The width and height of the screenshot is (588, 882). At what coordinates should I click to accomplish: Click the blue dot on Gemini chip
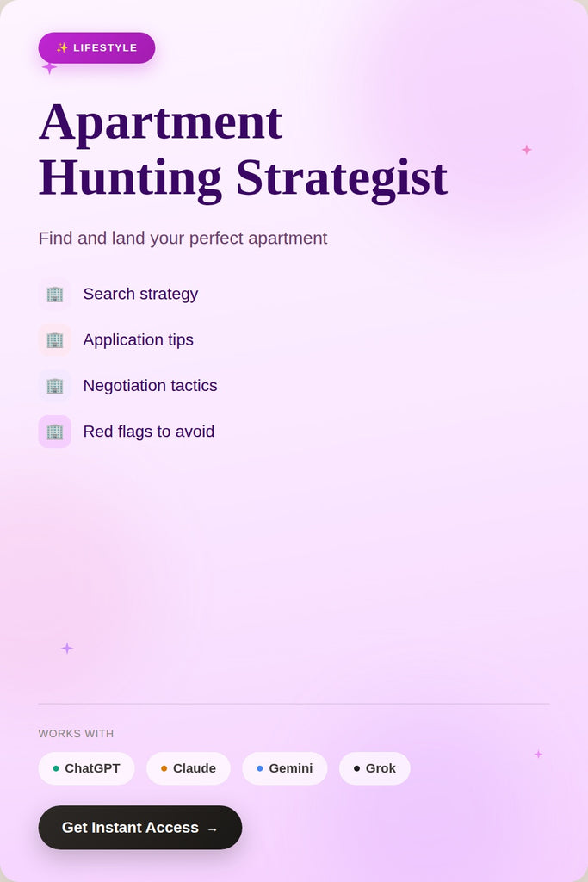(x=260, y=768)
